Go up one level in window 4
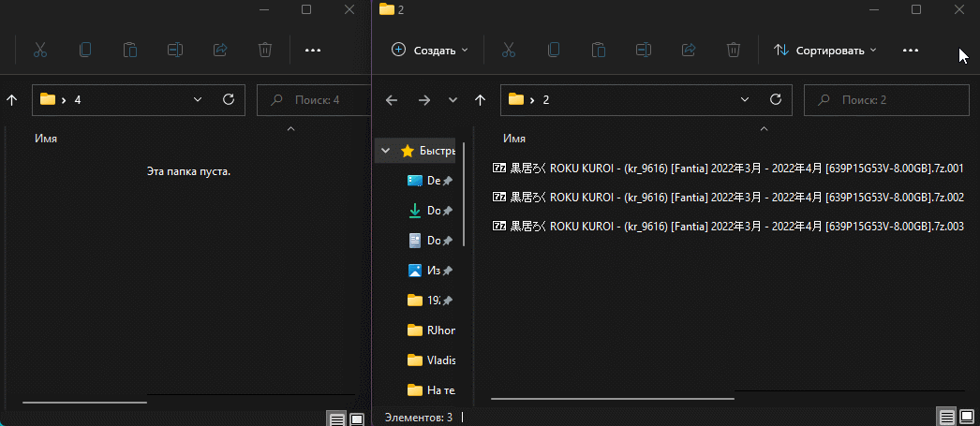 11,100
